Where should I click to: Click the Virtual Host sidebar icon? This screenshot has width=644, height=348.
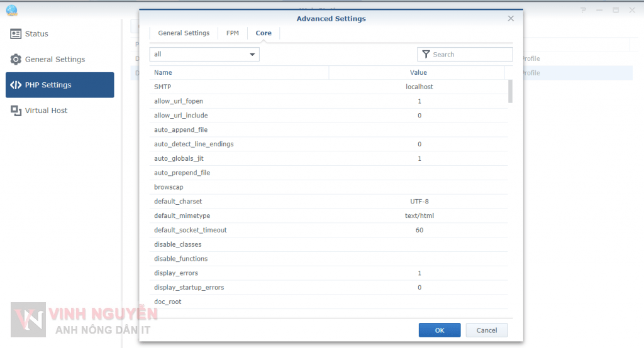[16, 111]
